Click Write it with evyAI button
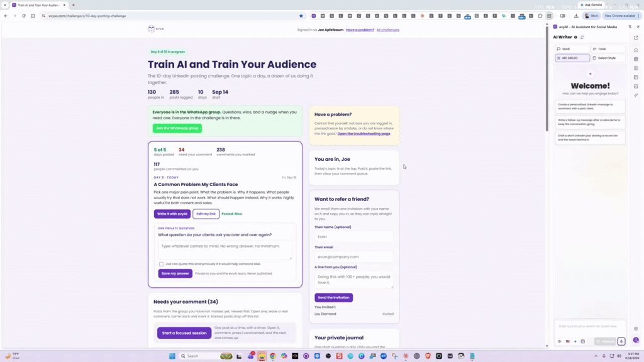The width and height of the screenshot is (644, 362). [172, 214]
